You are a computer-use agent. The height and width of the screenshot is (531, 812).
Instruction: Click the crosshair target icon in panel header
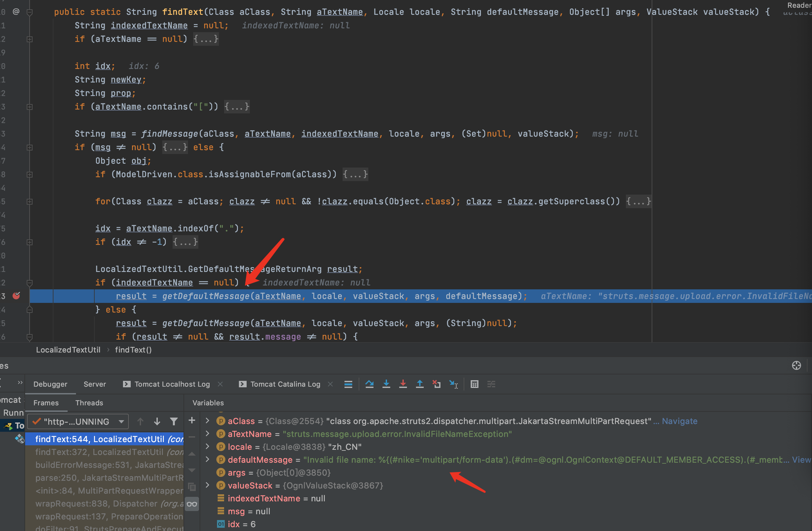point(796,366)
